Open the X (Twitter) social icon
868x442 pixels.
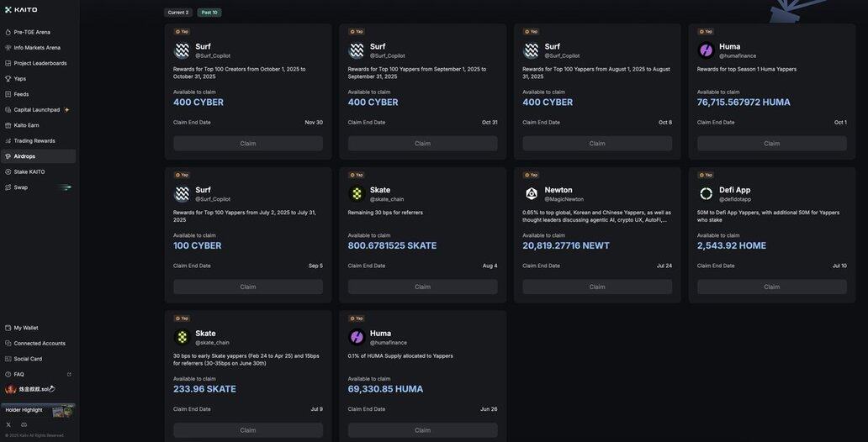(x=8, y=424)
